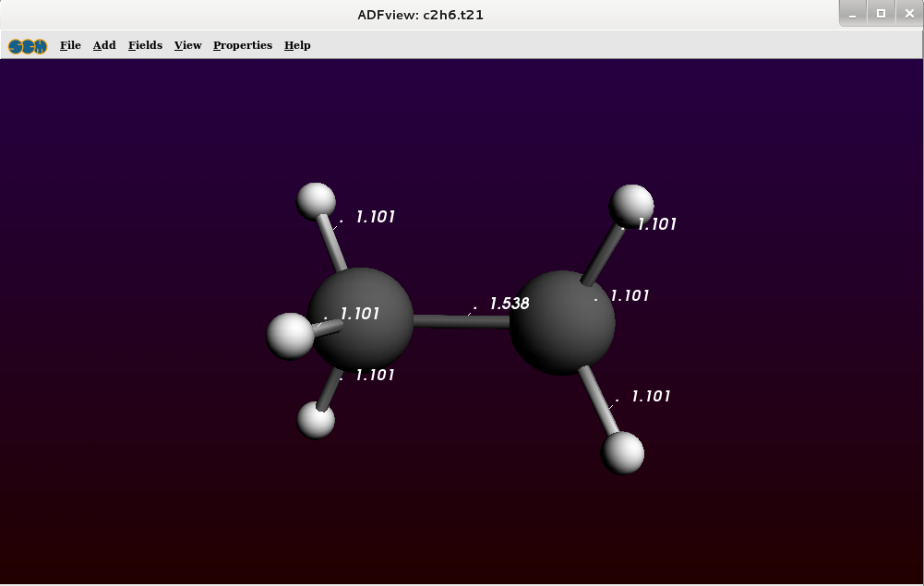
Task: Open the Help menu
Action: point(297,45)
